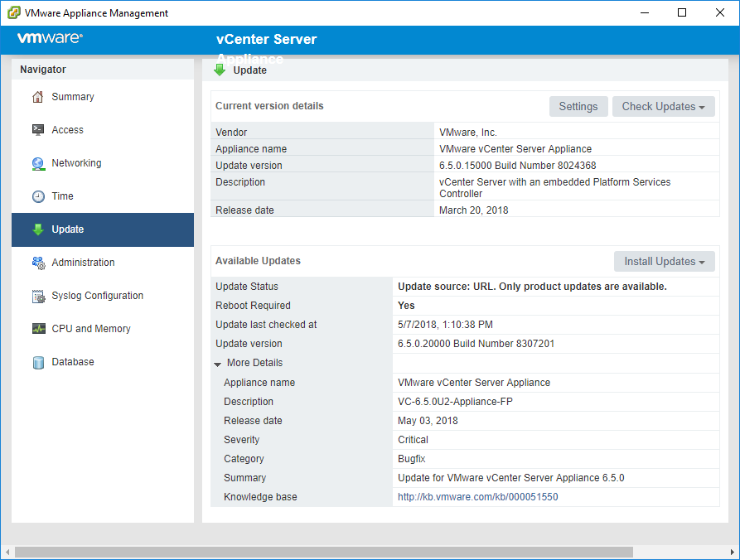Click the 'Vendor' row label

pyautogui.click(x=231, y=133)
